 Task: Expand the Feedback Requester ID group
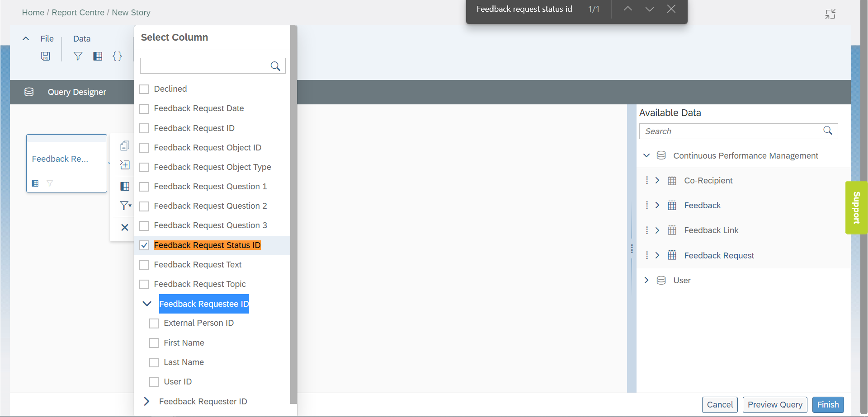(146, 401)
